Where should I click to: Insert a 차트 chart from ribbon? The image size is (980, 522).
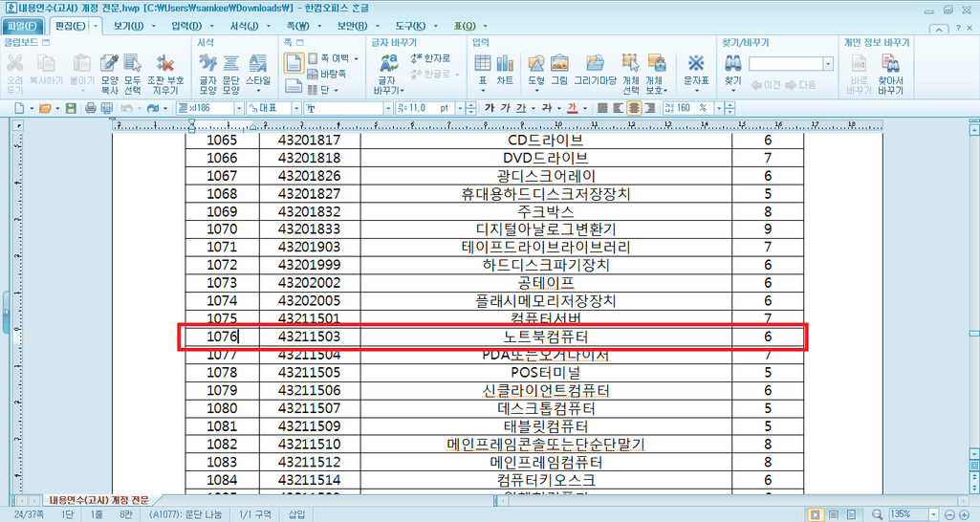505,71
